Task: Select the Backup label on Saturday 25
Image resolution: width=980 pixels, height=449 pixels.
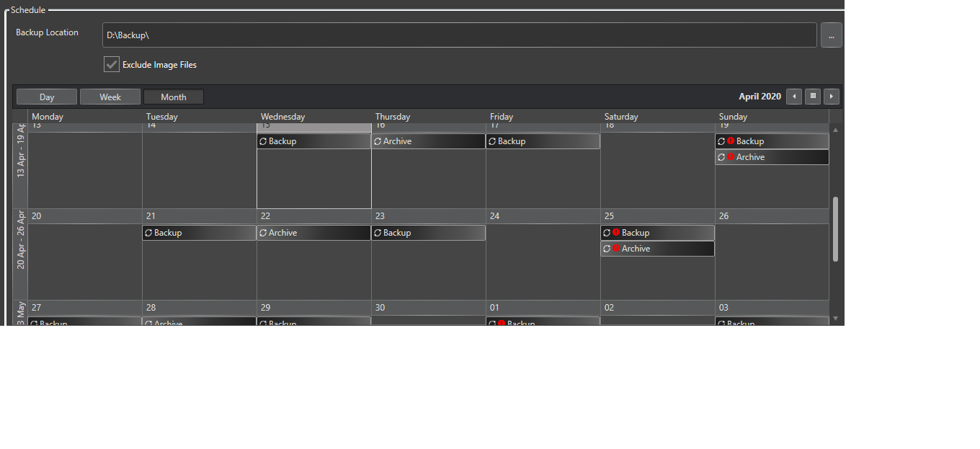Action: [636, 233]
